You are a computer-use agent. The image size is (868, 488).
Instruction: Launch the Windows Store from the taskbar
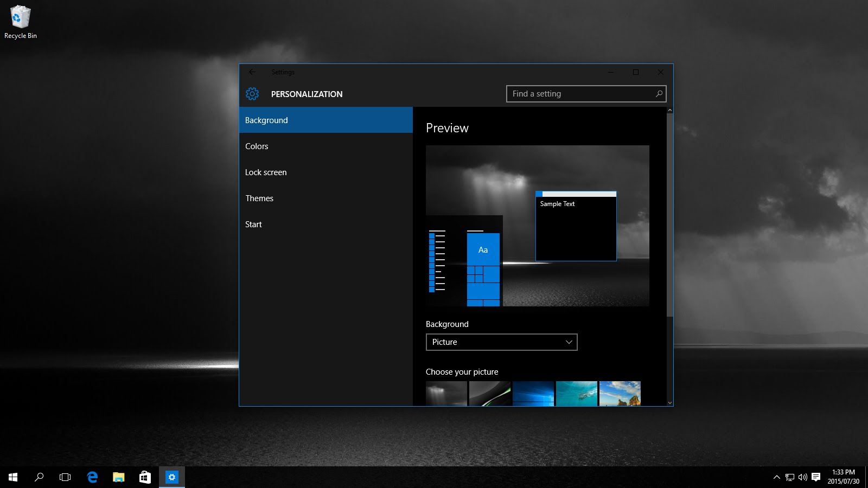pos(145,477)
